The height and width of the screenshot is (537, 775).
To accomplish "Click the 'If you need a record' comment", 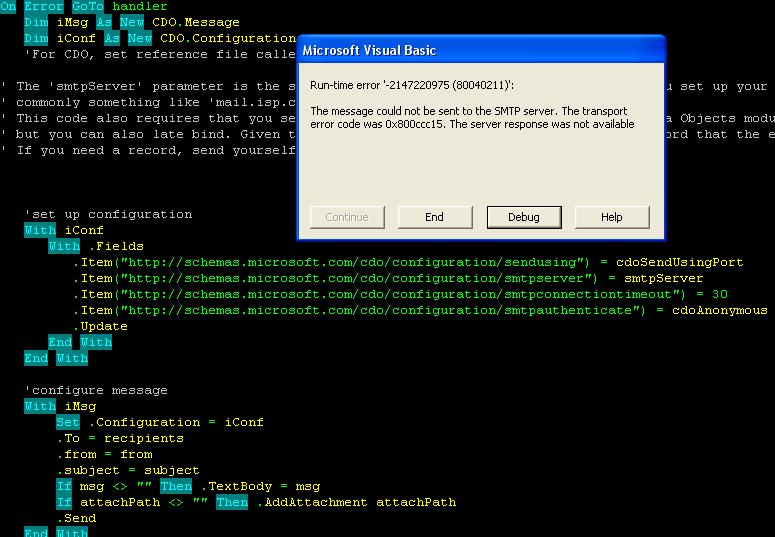I will (148, 150).
